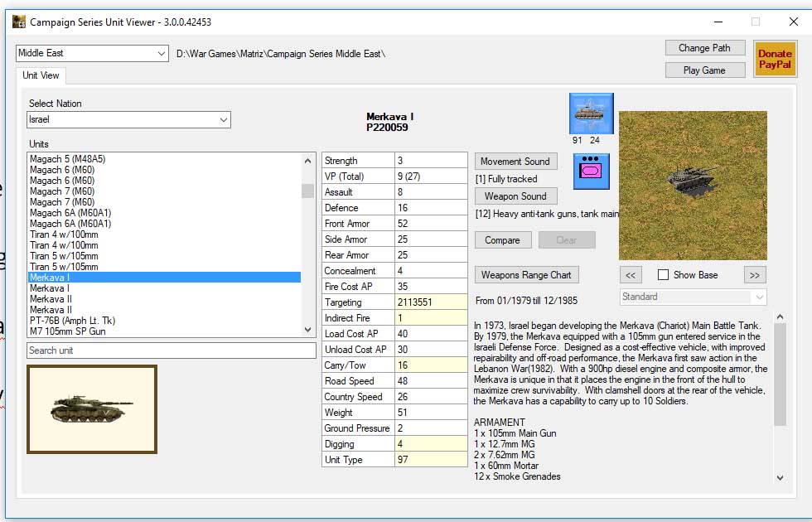Click the Merkava I P220059 heading
Screen dimensions: 812x522
point(389,123)
